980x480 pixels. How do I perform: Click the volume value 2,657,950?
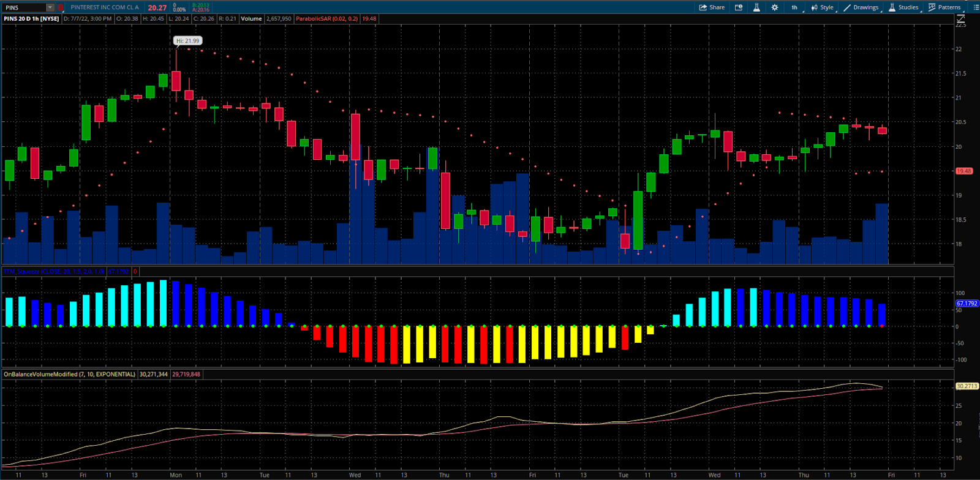click(x=279, y=19)
